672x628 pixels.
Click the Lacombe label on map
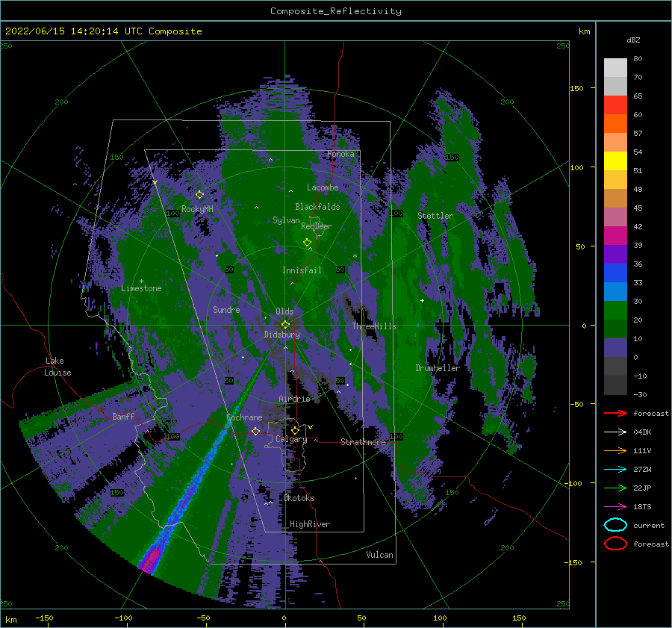click(x=323, y=187)
